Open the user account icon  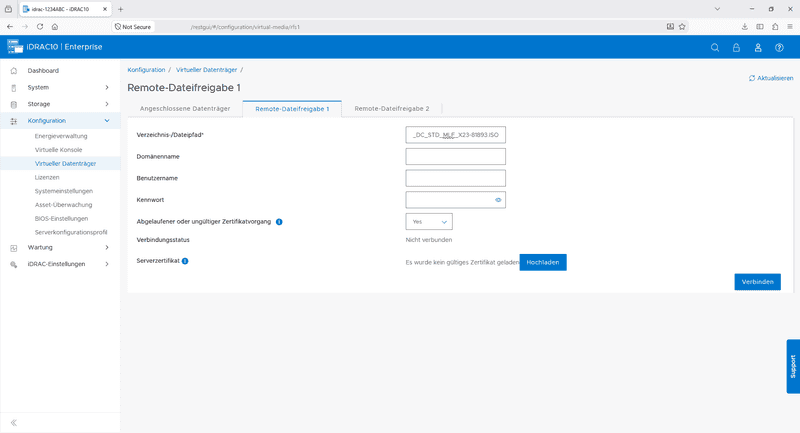(758, 47)
